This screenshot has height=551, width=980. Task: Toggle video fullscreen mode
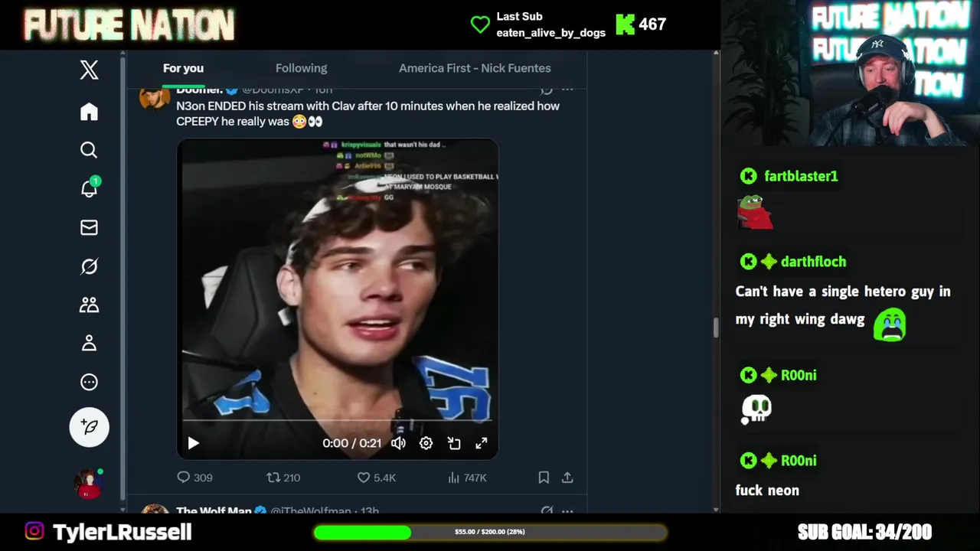[x=482, y=443]
